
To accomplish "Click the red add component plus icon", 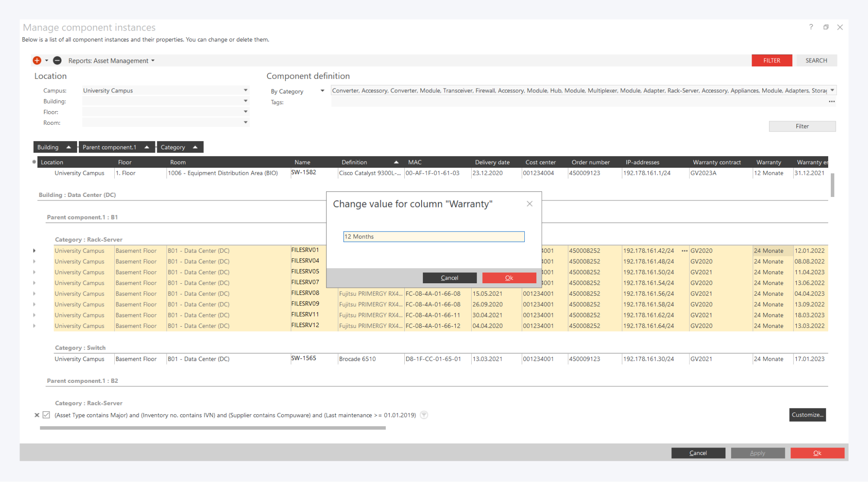I will pos(37,61).
